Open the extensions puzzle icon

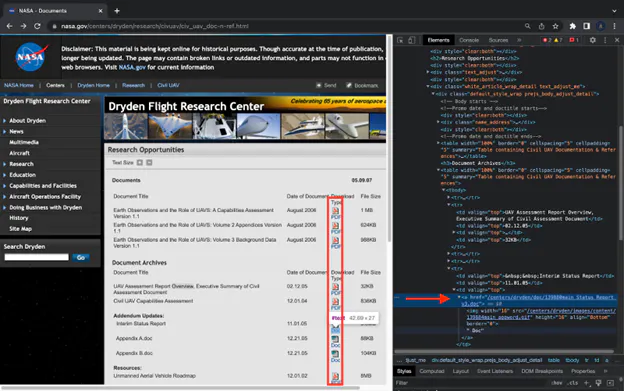pos(572,26)
